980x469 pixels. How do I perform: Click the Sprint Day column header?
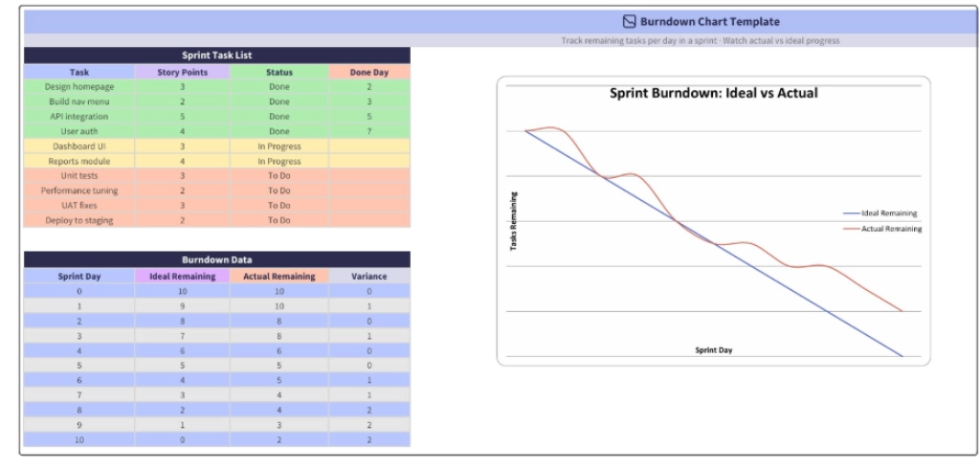79,277
